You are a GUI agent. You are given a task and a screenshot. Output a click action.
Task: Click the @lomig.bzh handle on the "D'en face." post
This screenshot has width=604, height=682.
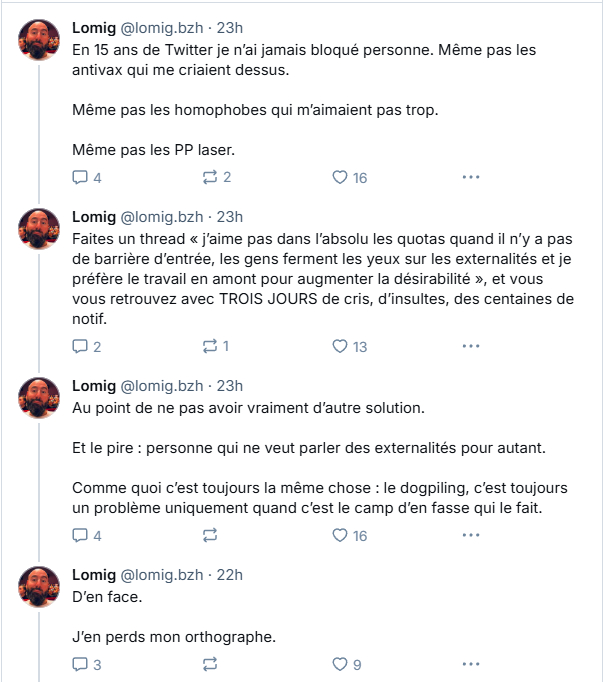click(163, 575)
